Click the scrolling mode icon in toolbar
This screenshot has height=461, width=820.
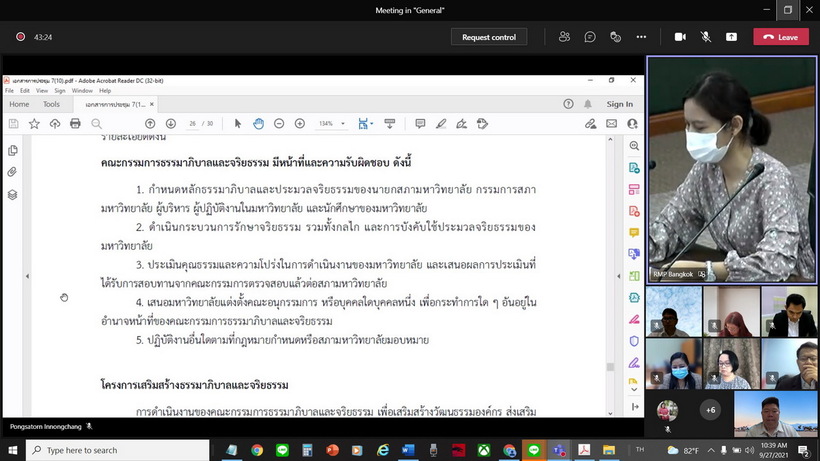tap(390, 124)
